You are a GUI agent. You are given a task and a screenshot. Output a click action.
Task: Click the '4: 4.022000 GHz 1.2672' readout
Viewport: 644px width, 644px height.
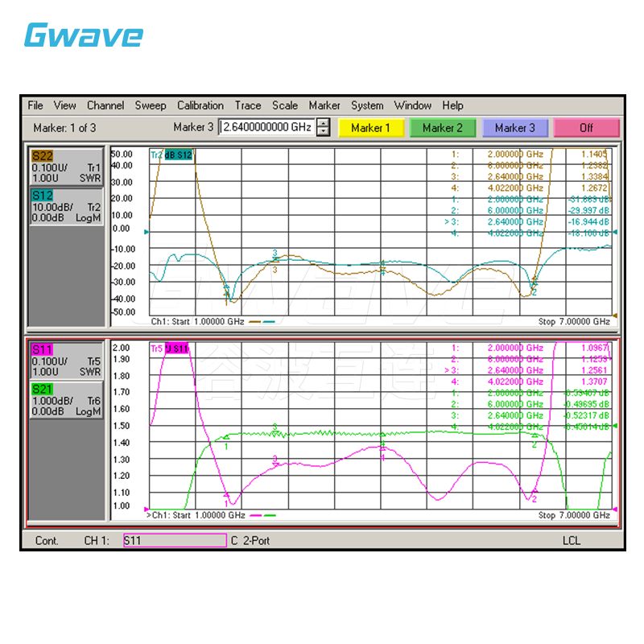(530, 188)
